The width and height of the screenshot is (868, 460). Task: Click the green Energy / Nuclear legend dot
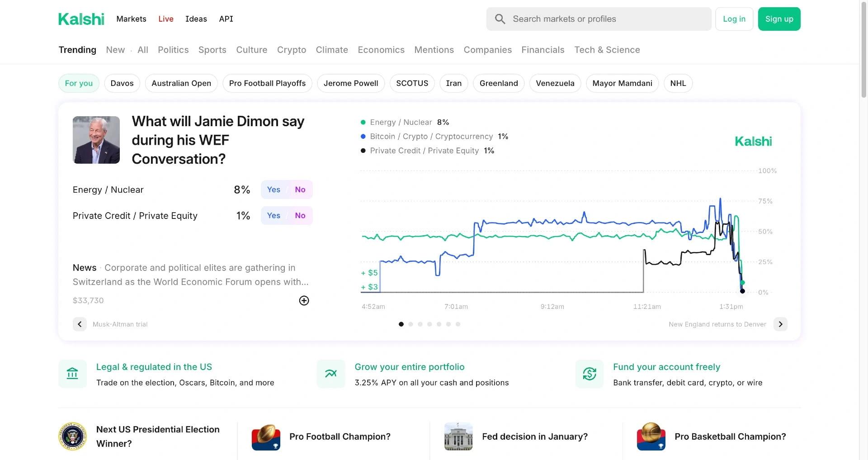tap(363, 122)
